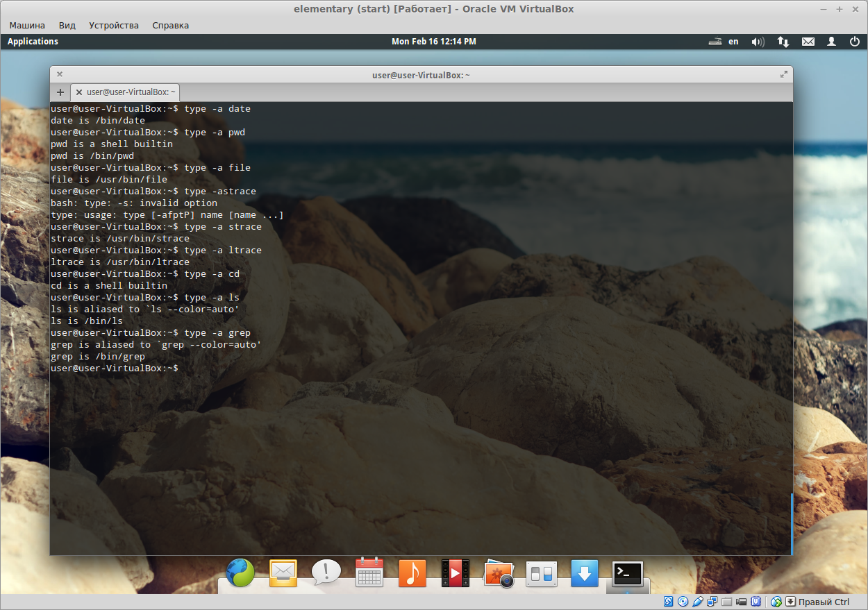Click the 'type: usage: type [-afptP]' line
This screenshot has height=610, width=868.
click(167, 215)
